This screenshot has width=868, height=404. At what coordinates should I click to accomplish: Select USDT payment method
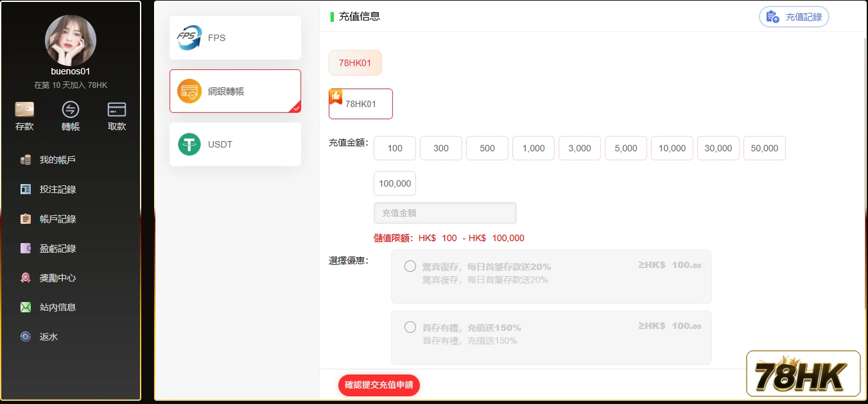235,144
